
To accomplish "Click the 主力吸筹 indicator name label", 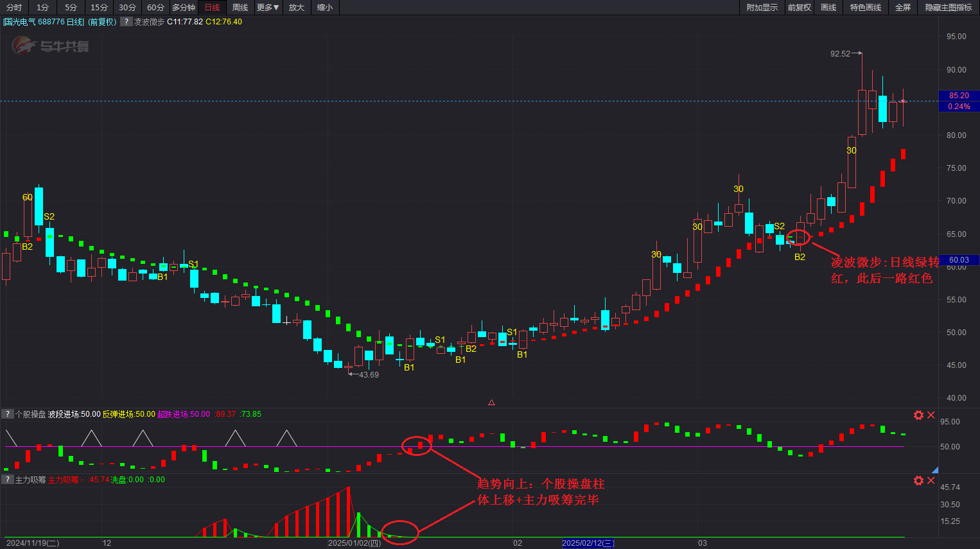I will coord(30,480).
